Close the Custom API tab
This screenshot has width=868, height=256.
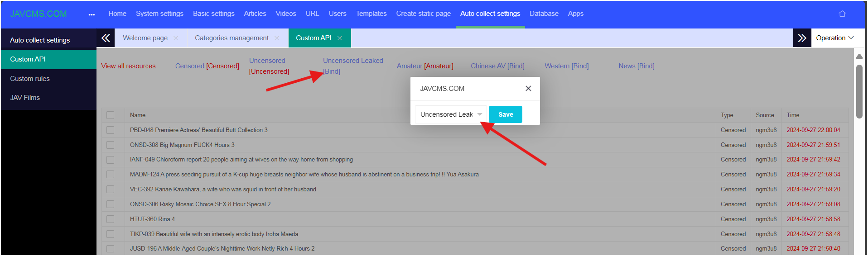[x=340, y=38]
